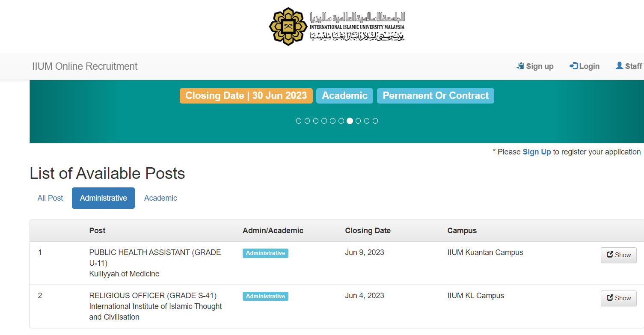This screenshot has height=335, width=644.
Task: Click the Permanent Or Contract badge
Action: click(x=436, y=96)
